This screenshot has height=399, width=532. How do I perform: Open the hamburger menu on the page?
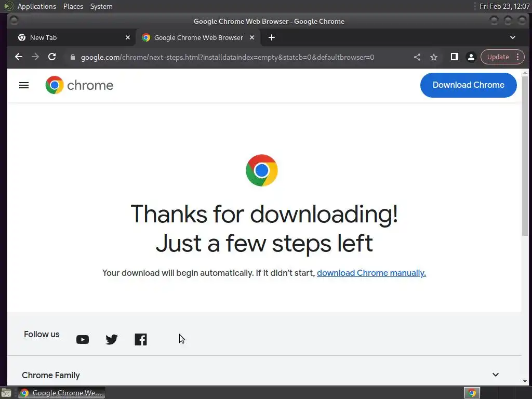24,85
